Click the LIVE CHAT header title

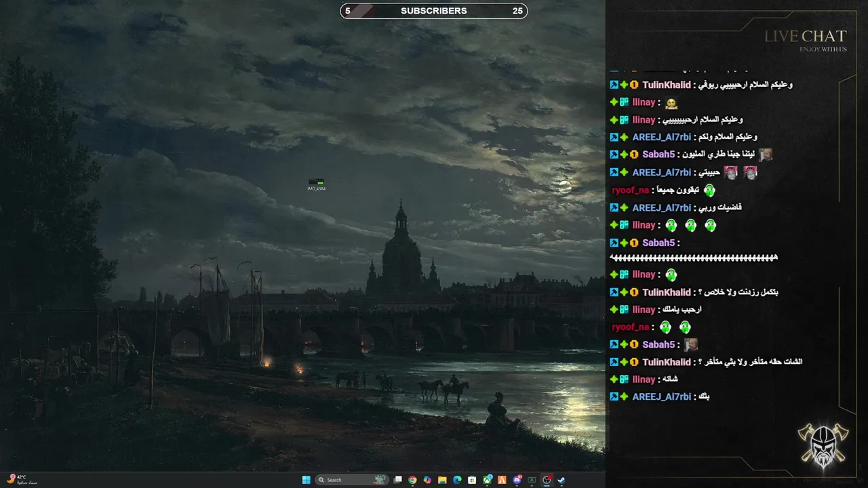(x=806, y=37)
